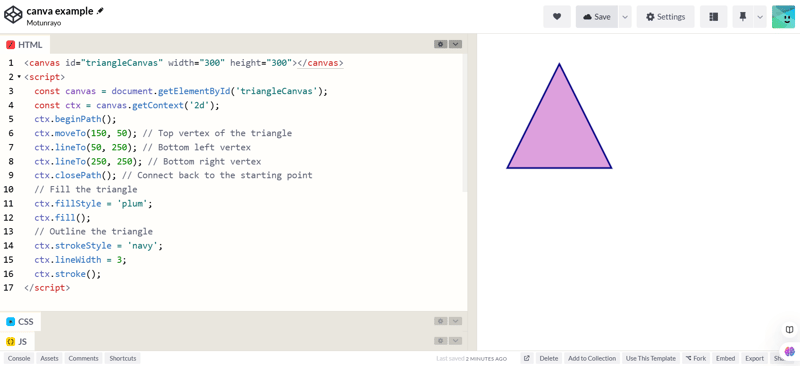Select the HTML editor tab

(x=24, y=45)
